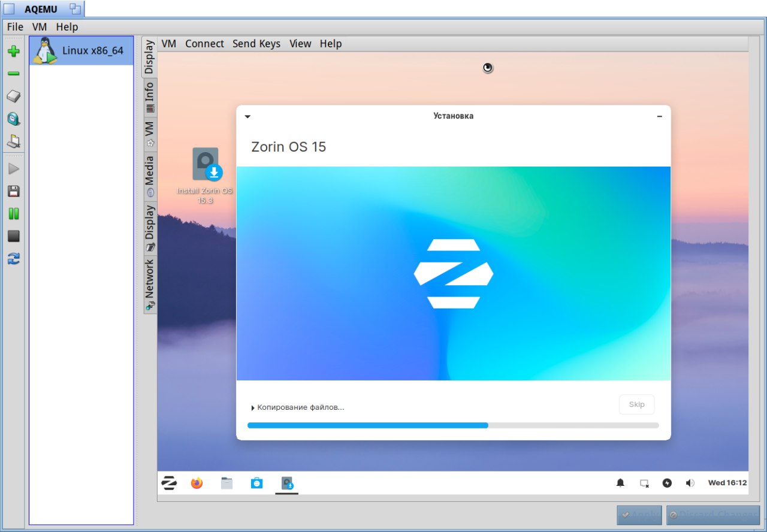Minimize the Установка installer window

(x=660, y=116)
